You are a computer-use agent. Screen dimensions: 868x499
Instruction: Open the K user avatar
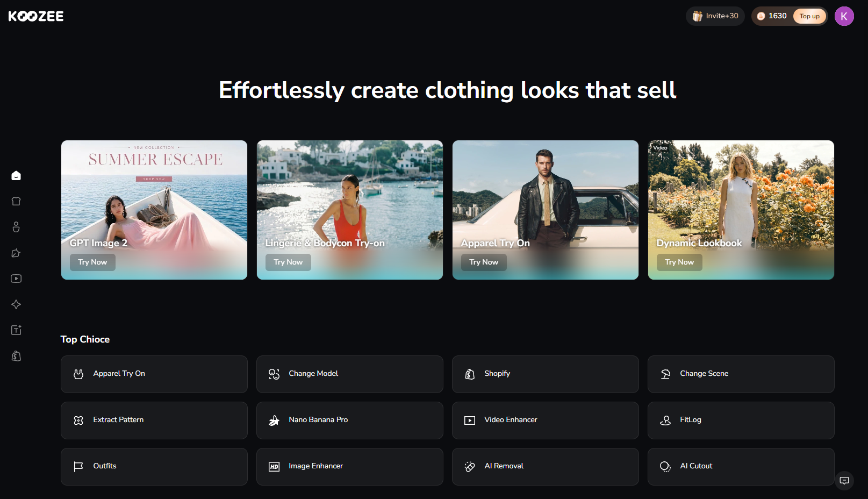pos(844,16)
